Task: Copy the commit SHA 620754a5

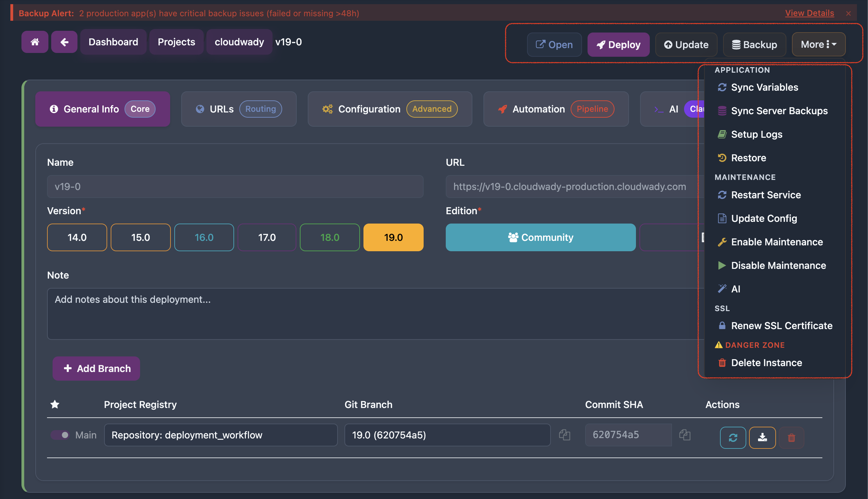Action: [685, 435]
